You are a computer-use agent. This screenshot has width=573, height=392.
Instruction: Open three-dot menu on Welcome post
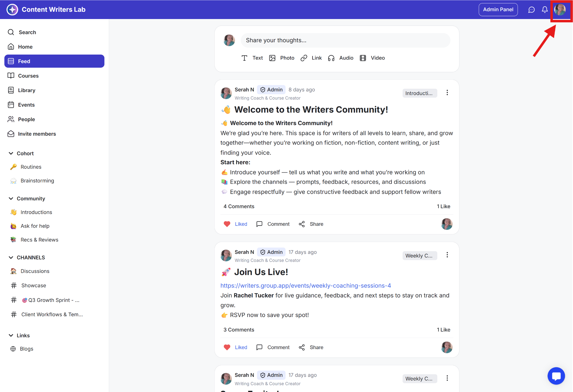[x=447, y=93]
